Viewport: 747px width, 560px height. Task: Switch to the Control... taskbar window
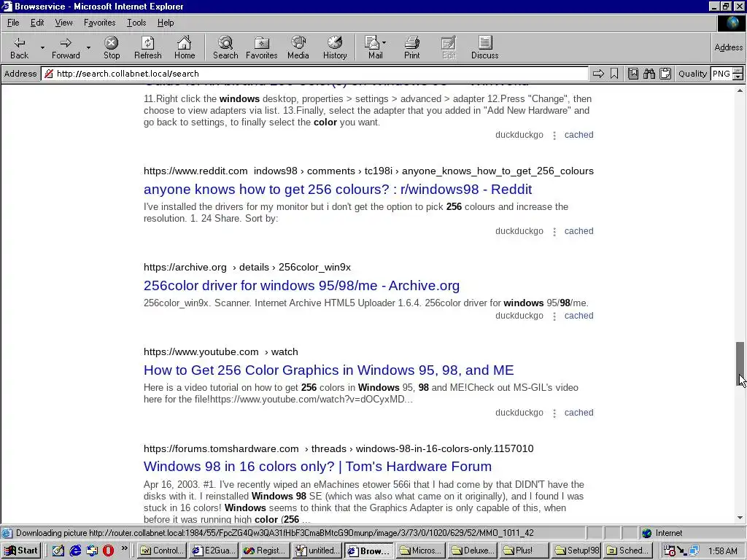162,551
